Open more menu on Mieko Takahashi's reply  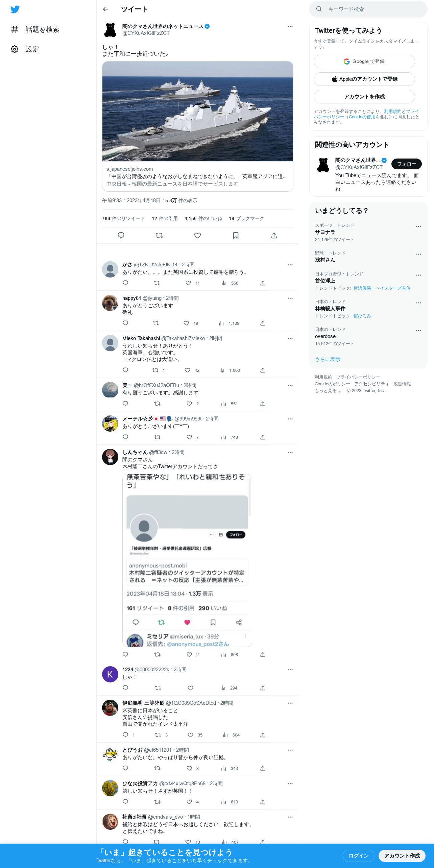(x=290, y=338)
